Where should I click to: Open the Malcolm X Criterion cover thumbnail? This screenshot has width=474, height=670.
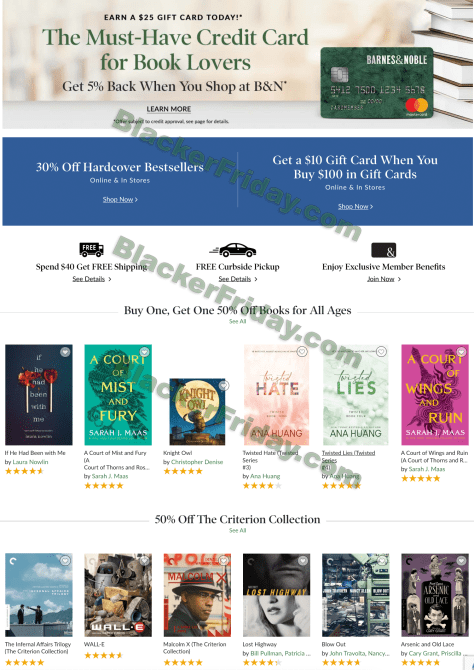pos(197,595)
